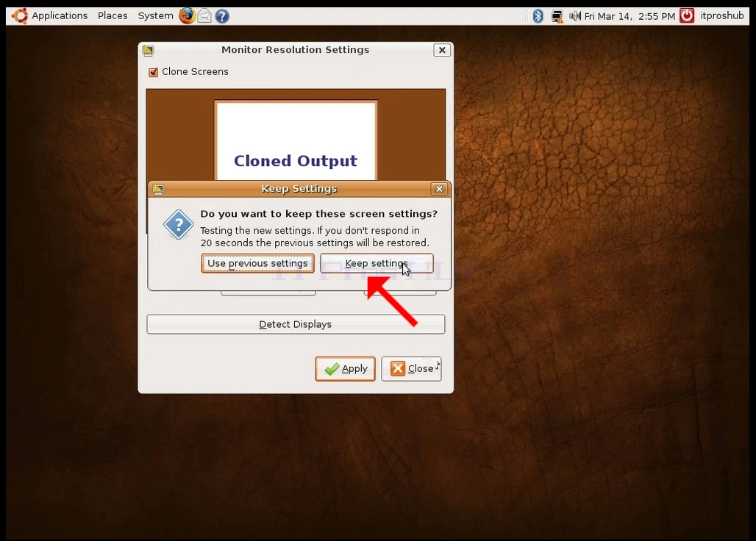Open the network connection tray icon
This screenshot has width=756, height=541.
click(x=557, y=16)
